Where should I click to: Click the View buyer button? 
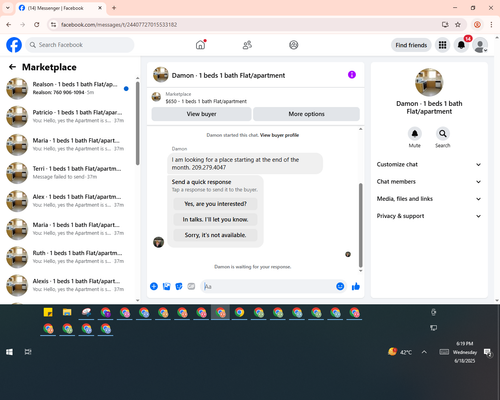coord(201,114)
